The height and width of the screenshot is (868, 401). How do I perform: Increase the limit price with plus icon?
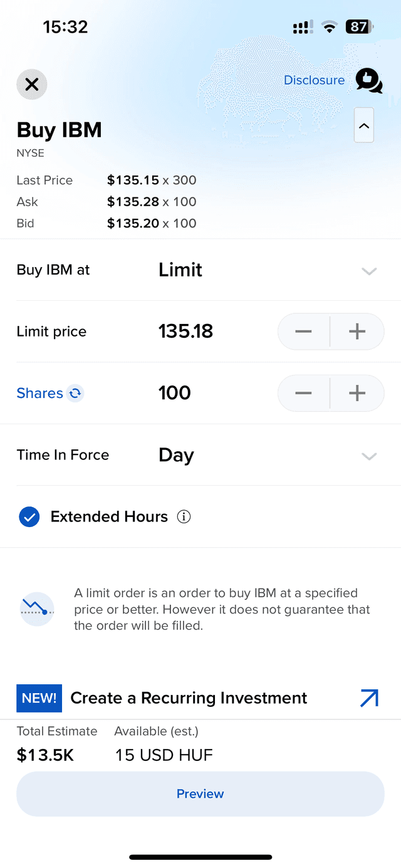click(357, 332)
